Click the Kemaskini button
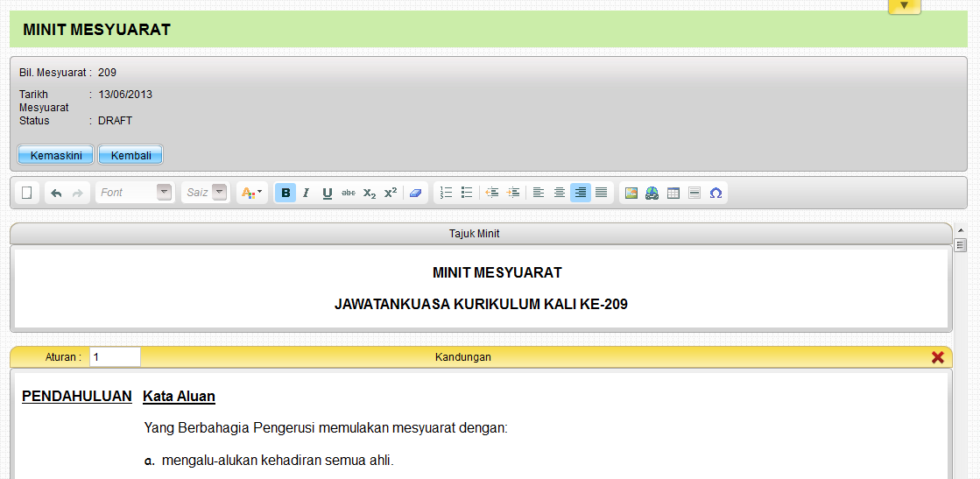Viewport: 980px width, 479px height. tap(56, 155)
